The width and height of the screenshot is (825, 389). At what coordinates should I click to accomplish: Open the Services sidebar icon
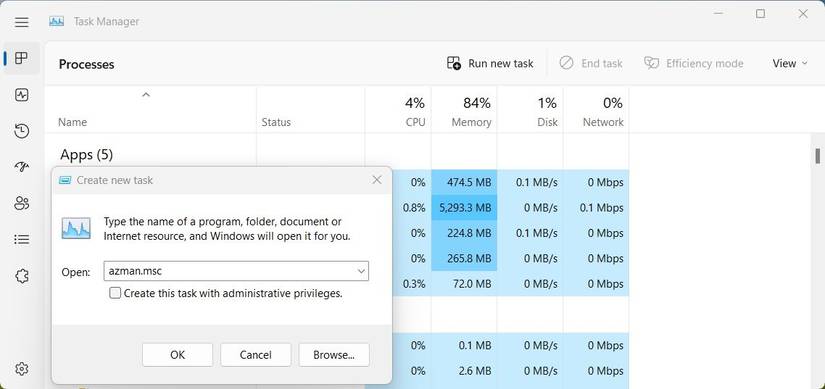click(22, 276)
